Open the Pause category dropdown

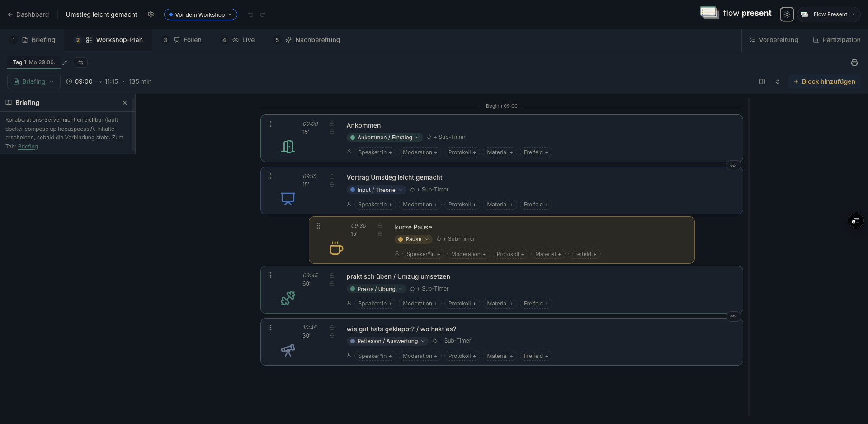tap(413, 239)
